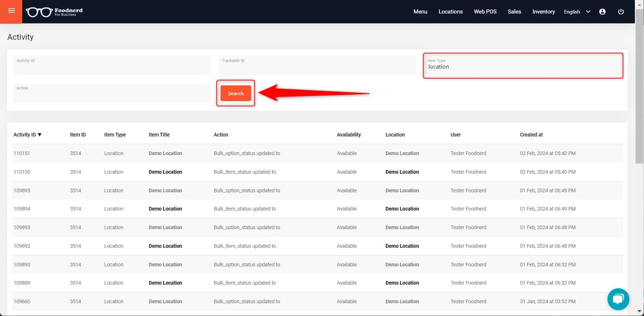The image size is (644, 316).
Task: Select activity ID 109895
Action: click(22, 190)
